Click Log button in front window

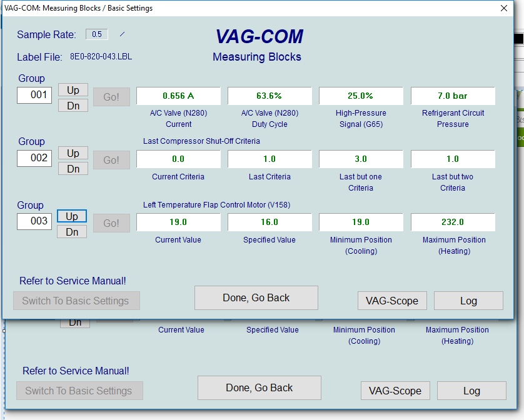click(468, 301)
